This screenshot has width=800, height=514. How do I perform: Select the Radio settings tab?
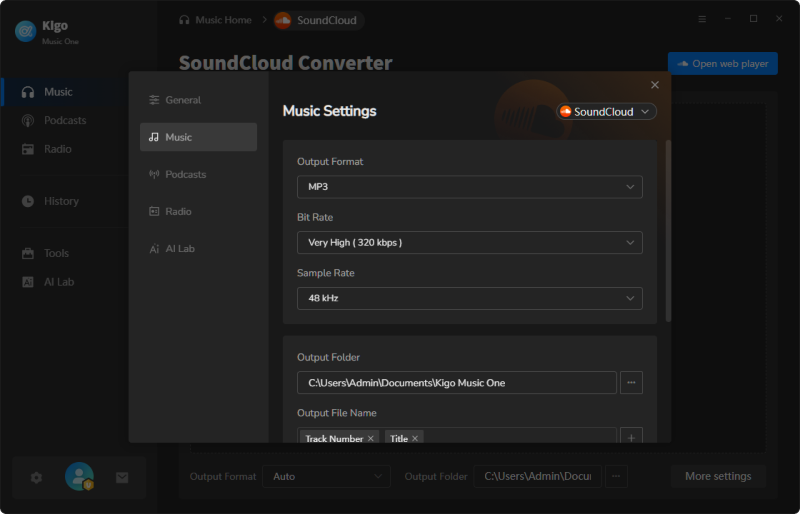pos(198,211)
